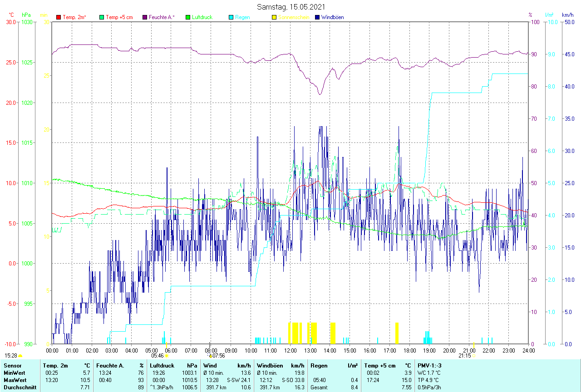The width and height of the screenshot is (581, 392).
Task: Click the Temp. 2m* legend label
Action: [x=74, y=17]
